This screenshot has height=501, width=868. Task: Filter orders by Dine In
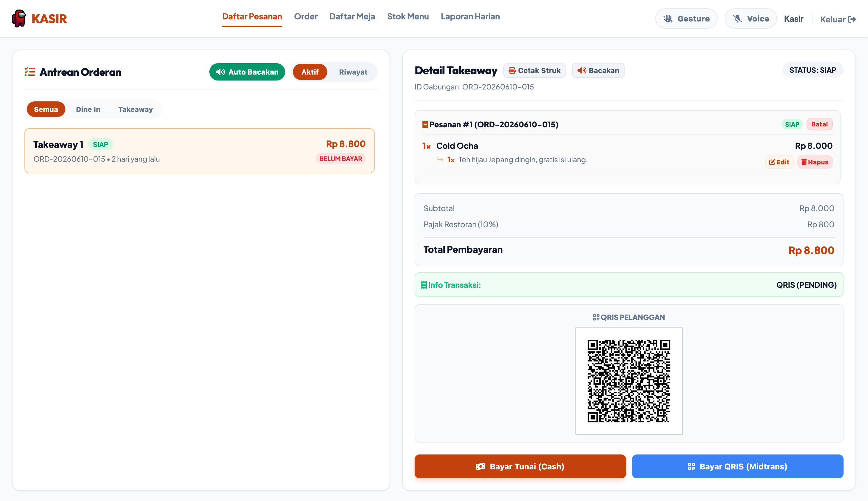88,109
